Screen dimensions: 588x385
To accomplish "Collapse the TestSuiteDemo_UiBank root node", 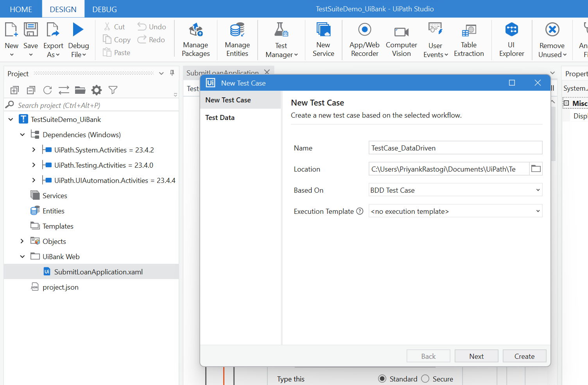I will pyautogui.click(x=11, y=120).
